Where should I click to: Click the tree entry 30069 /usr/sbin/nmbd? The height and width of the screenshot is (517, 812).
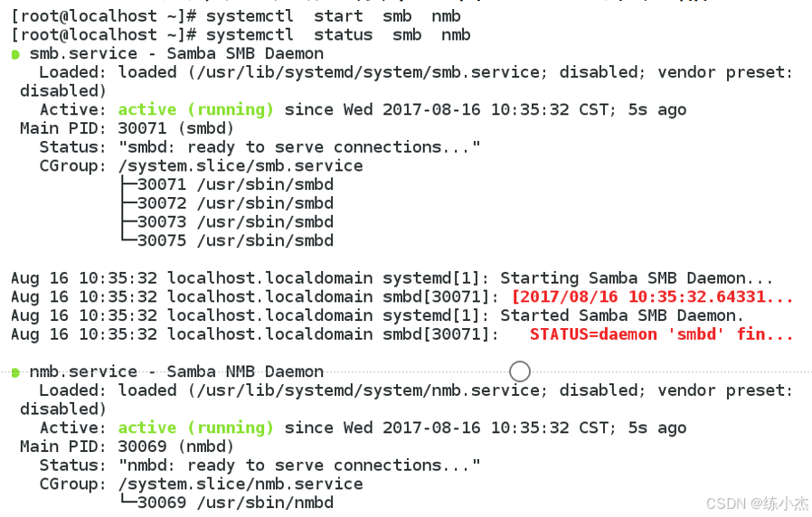pyautogui.click(x=235, y=503)
